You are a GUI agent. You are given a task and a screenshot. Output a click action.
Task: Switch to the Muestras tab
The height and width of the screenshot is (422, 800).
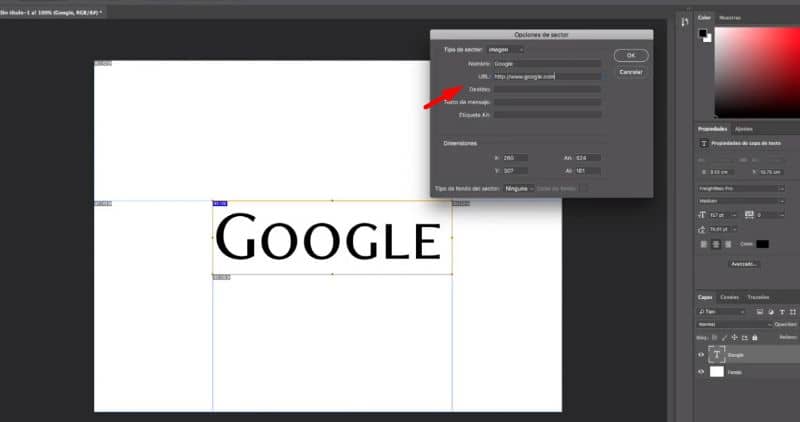(730, 18)
